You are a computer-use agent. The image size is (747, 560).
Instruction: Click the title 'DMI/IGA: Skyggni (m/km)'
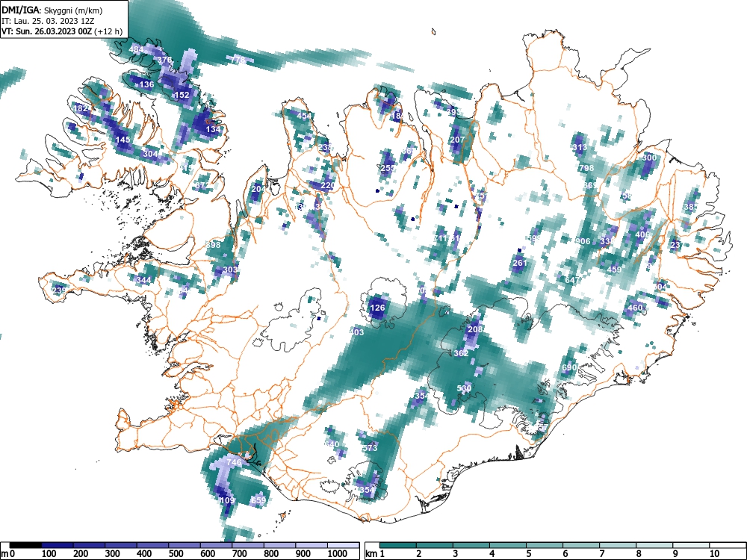click(52, 10)
